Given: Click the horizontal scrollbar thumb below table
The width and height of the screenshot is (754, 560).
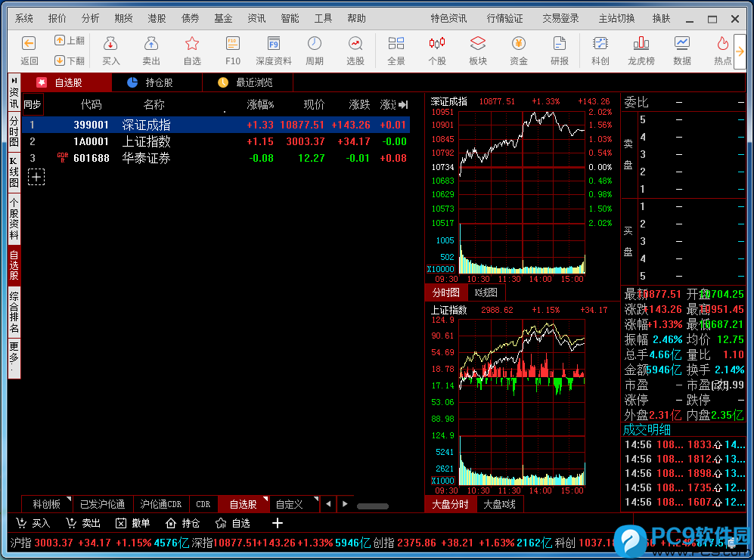Looking at the screenshot, I should (x=373, y=506).
